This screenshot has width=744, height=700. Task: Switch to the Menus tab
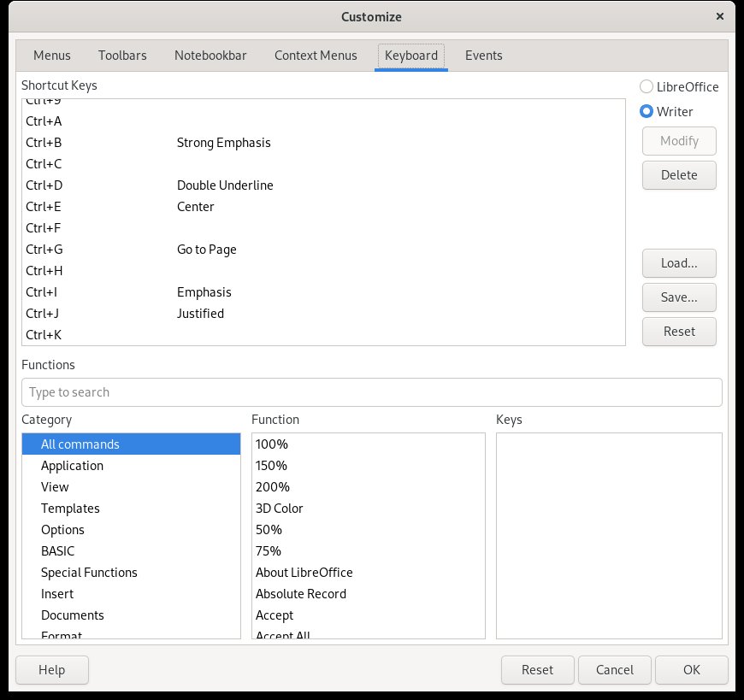click(51, 55)
